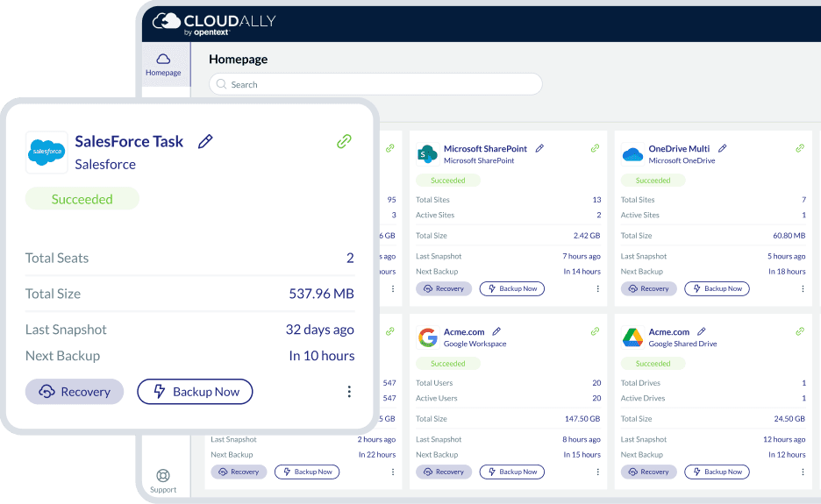Open Support in the left sidebar

(x=163, y=481)
